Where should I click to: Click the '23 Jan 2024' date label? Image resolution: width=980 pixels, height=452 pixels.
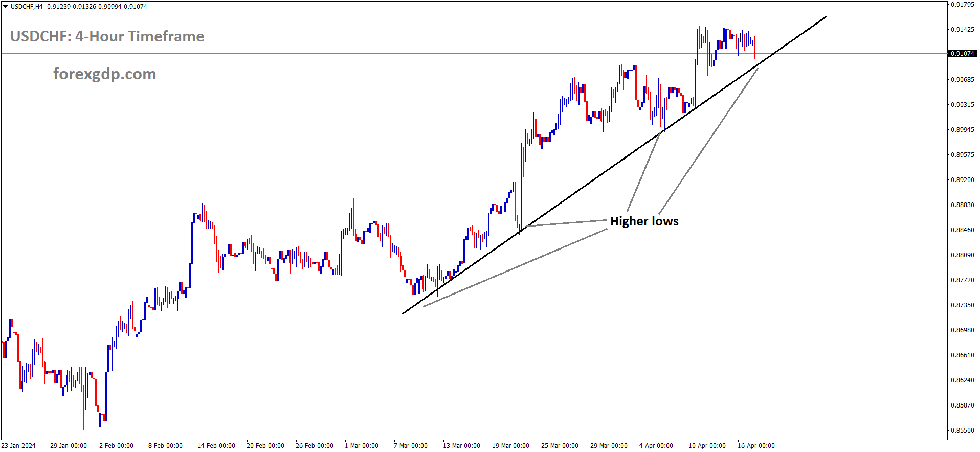coord(18,446)
